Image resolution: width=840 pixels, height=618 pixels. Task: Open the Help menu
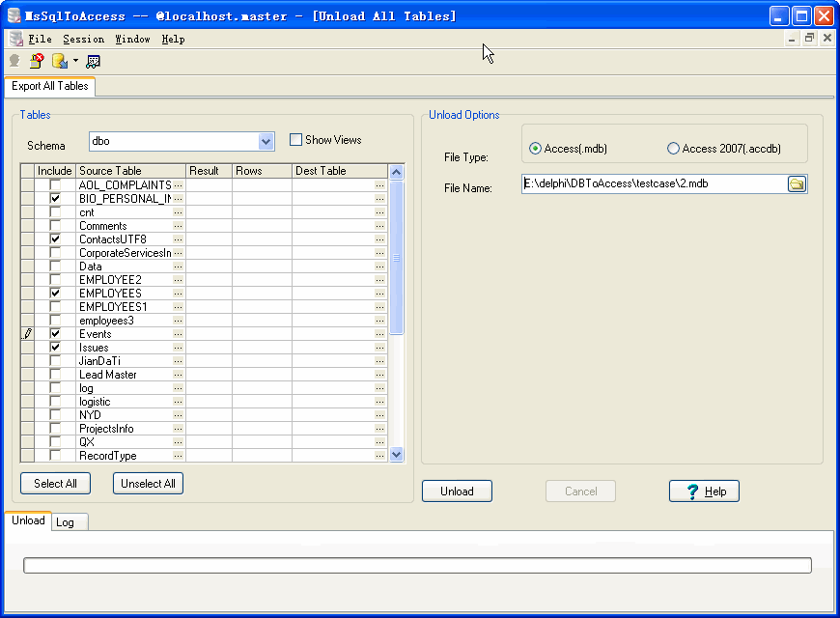point(173,40)
